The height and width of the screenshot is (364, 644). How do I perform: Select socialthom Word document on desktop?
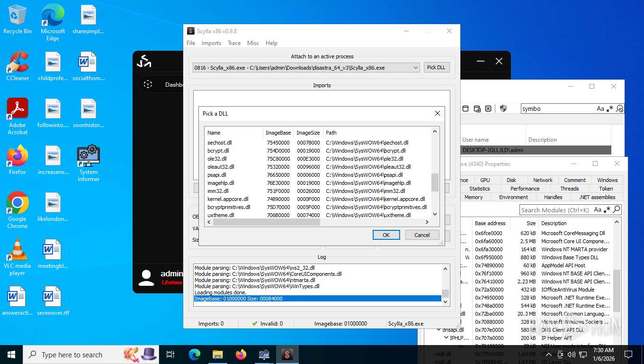(88, 66)
